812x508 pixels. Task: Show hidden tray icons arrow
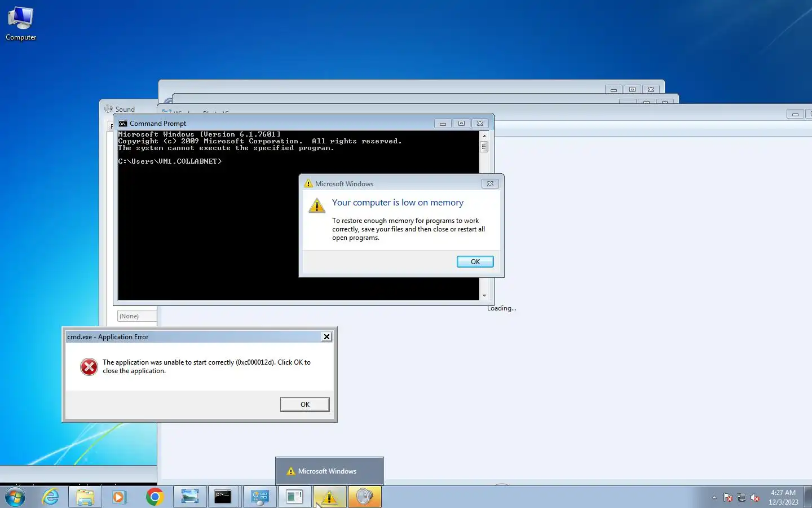coord(714,498)
